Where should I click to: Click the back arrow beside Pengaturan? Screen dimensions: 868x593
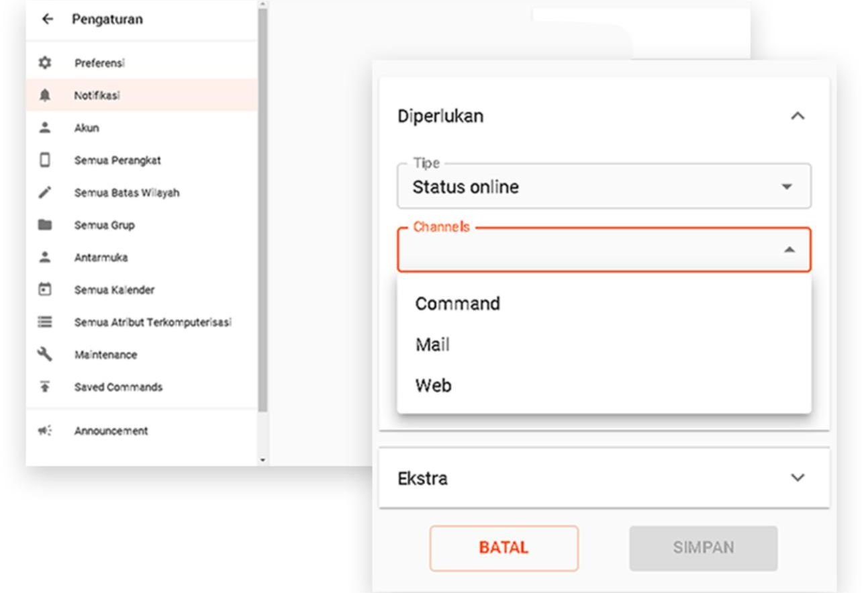pyautogui.click(x=46, y=19)
